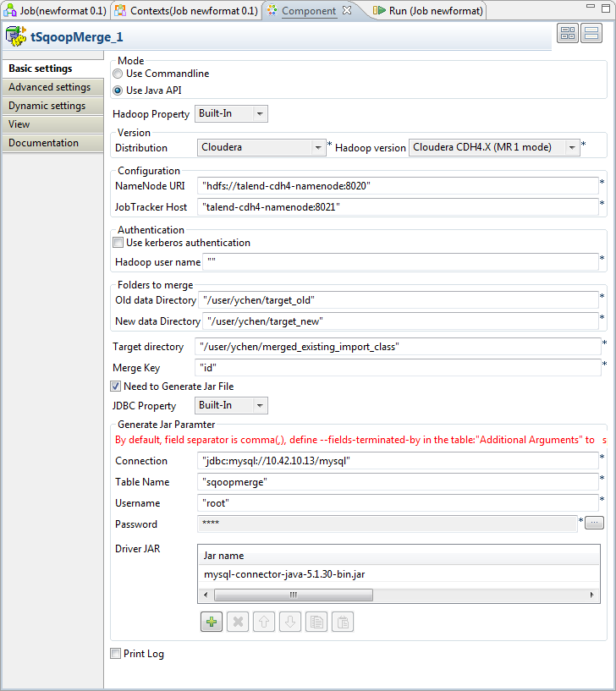The image size is (616, 691).
Task: Open Advanced settings section
Action: click(53, 87)
